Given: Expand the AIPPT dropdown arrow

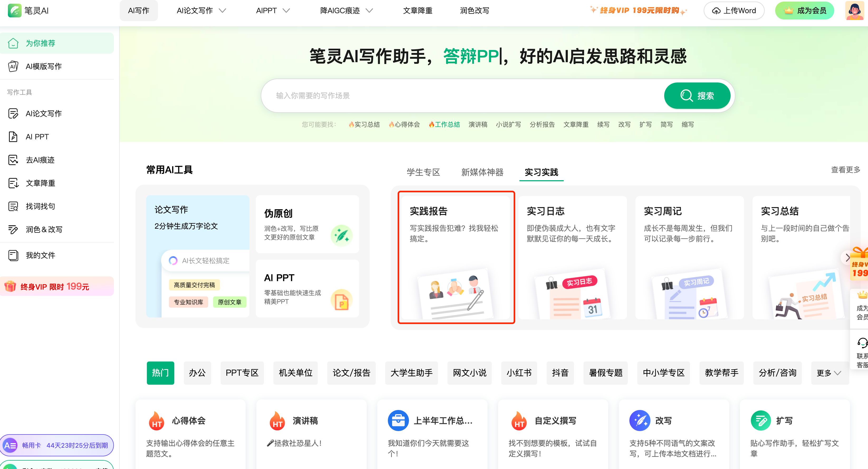Looking at the screenshot, I should [x=286, y=11].
